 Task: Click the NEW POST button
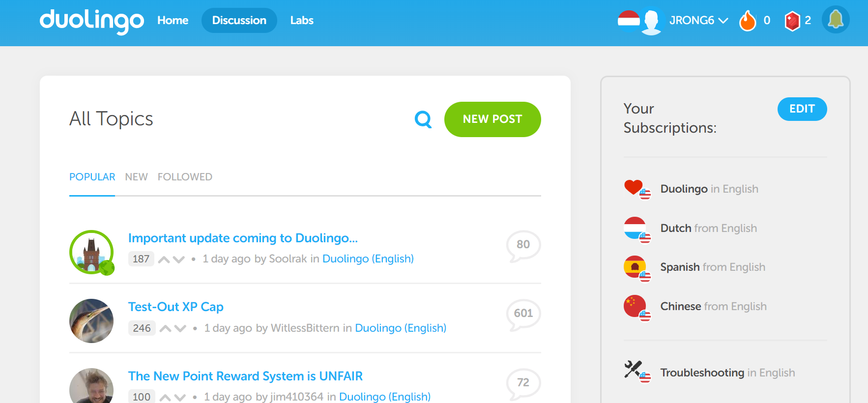point(492,119)
